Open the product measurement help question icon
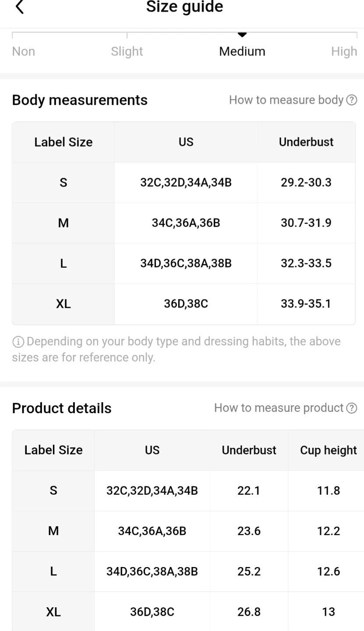The height and width of the screenshot is (631, 364). click(x=351, y=408)
